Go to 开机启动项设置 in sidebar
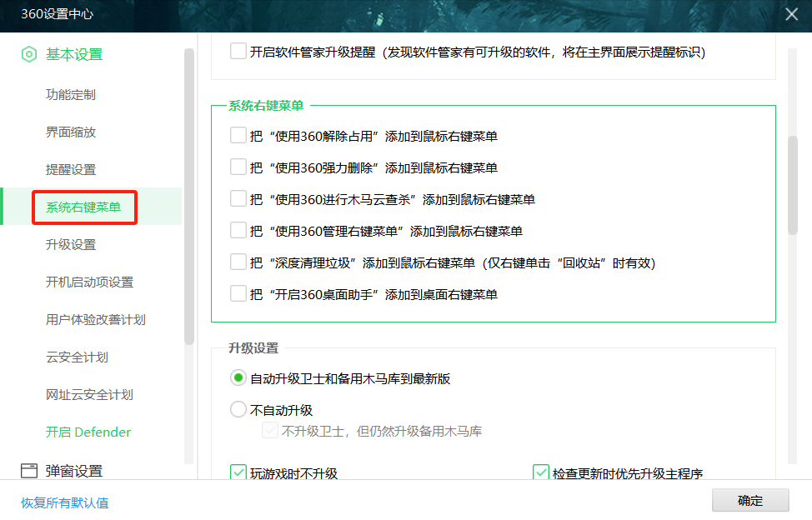 coord(89,282)
